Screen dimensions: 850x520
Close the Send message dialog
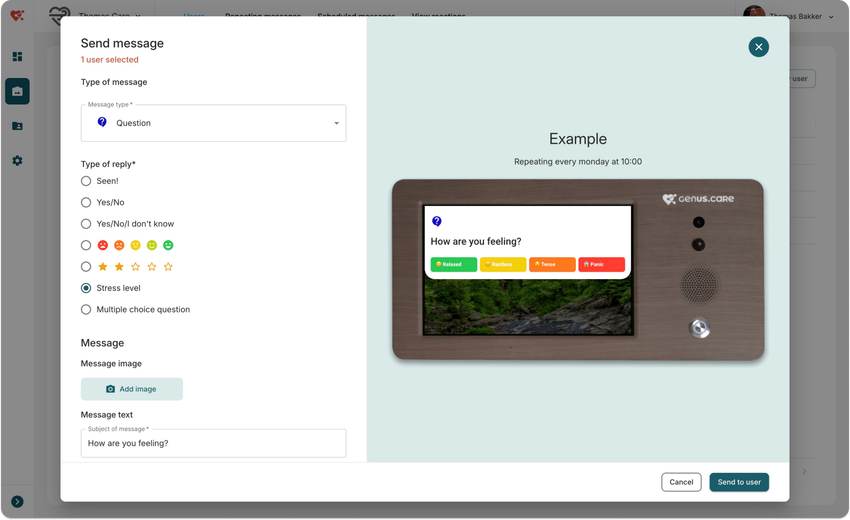click(x=759, y=46)
